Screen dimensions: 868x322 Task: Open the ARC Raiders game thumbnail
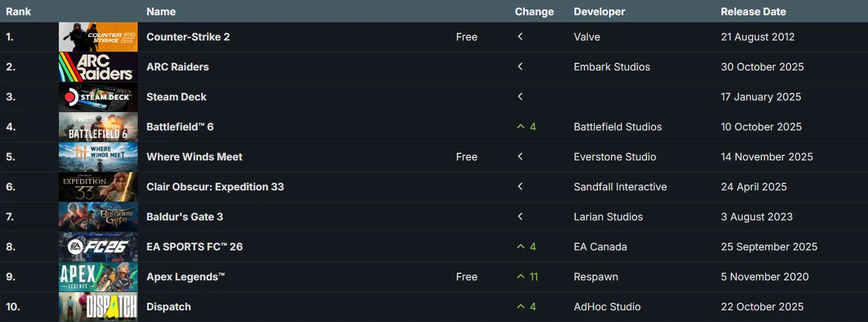(98, 67)
